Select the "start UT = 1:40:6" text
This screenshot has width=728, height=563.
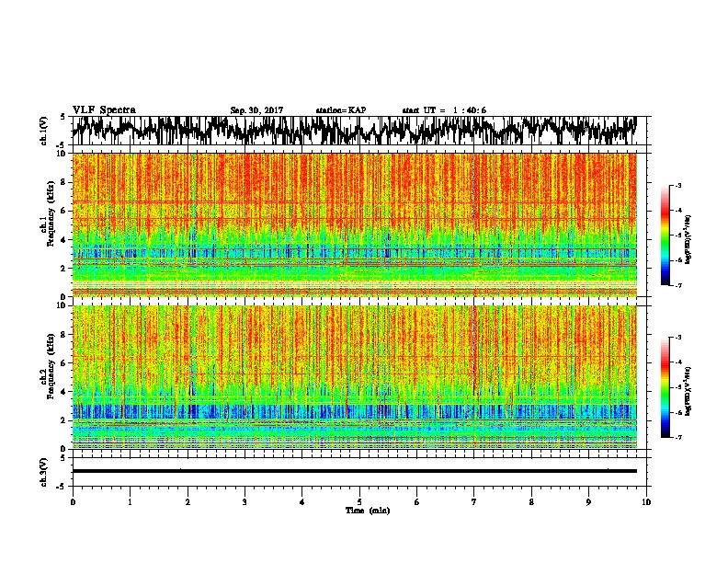[x=444, y=110]
